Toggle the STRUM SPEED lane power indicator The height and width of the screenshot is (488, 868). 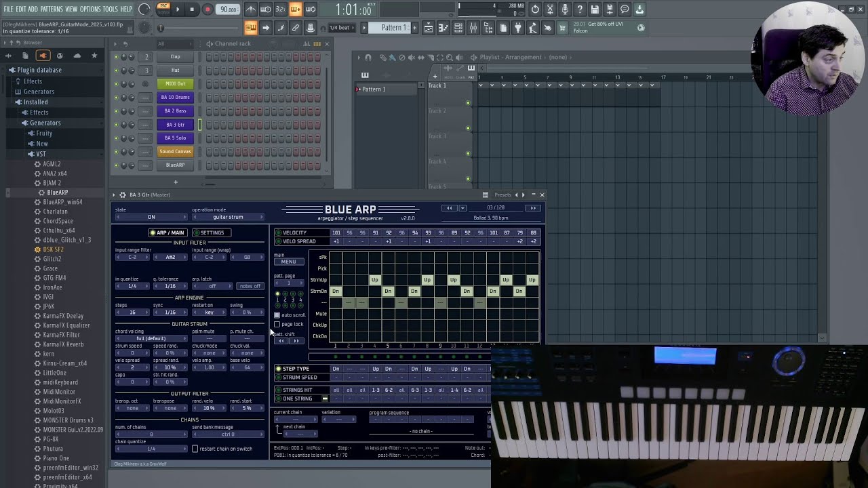pyautogui.click(x=279, y=378)
